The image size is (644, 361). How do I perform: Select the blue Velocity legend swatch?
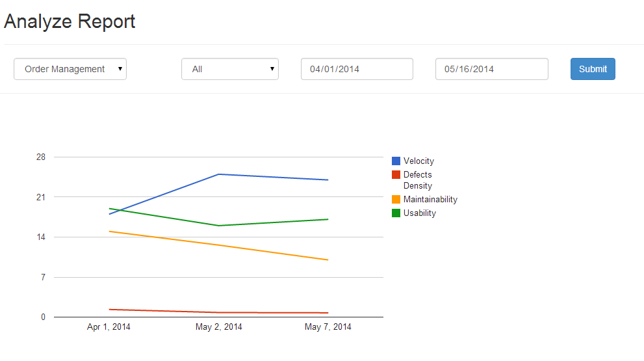click(396, 161)
